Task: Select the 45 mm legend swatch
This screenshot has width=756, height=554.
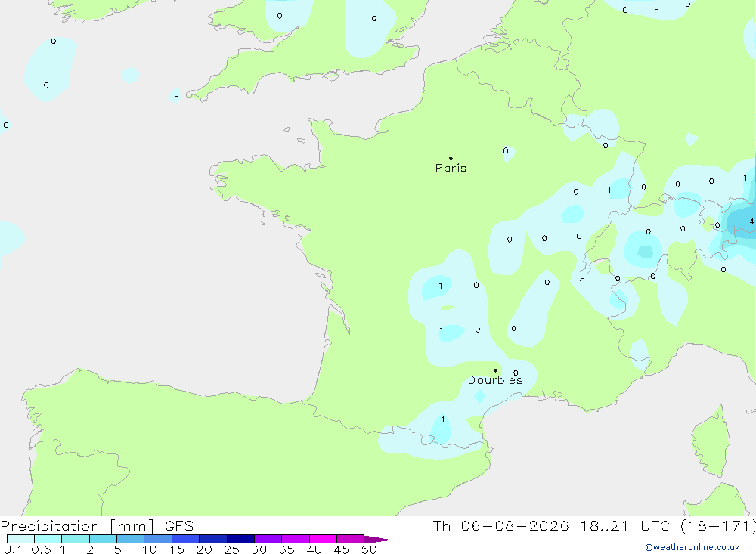Action: [350, 539]
